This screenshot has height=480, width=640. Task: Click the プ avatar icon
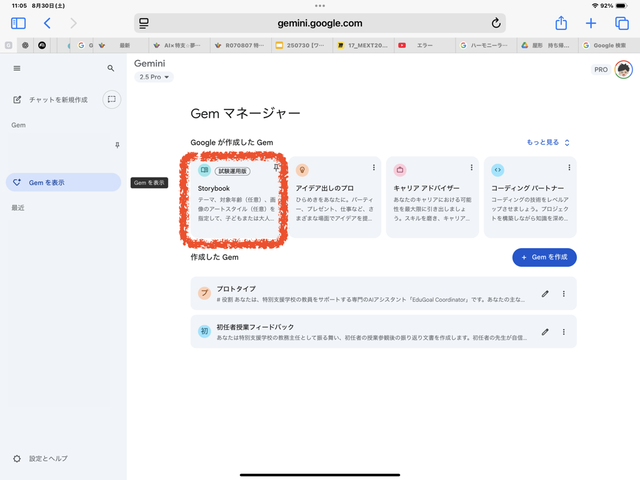pyautogui.click(x=204, y=293)
